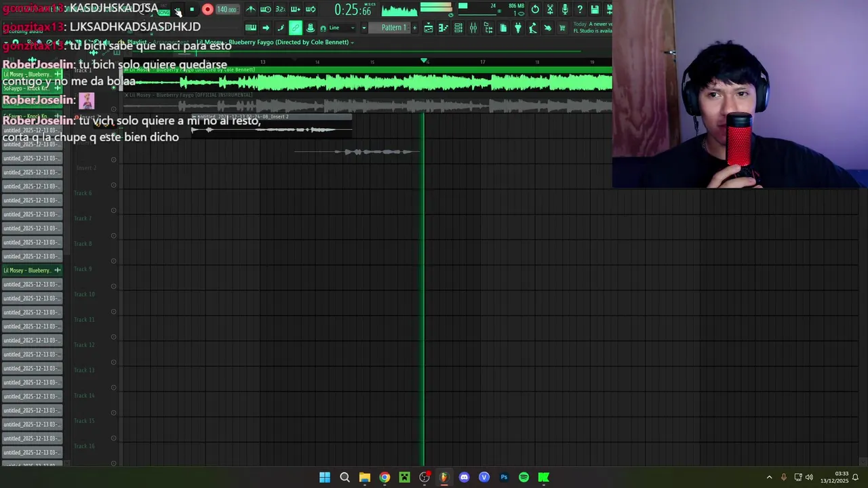Click the taskbar volume speaker icon

(809, 477)
